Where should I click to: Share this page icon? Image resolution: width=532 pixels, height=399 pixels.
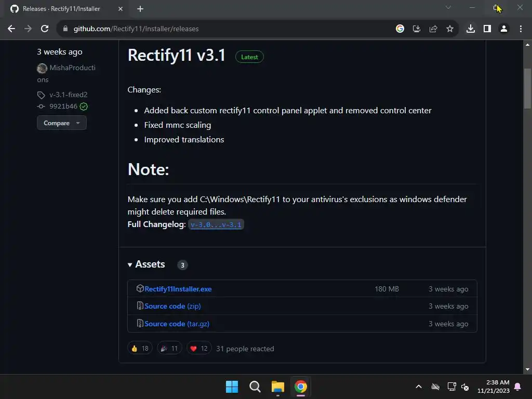(x=433, y=29)
